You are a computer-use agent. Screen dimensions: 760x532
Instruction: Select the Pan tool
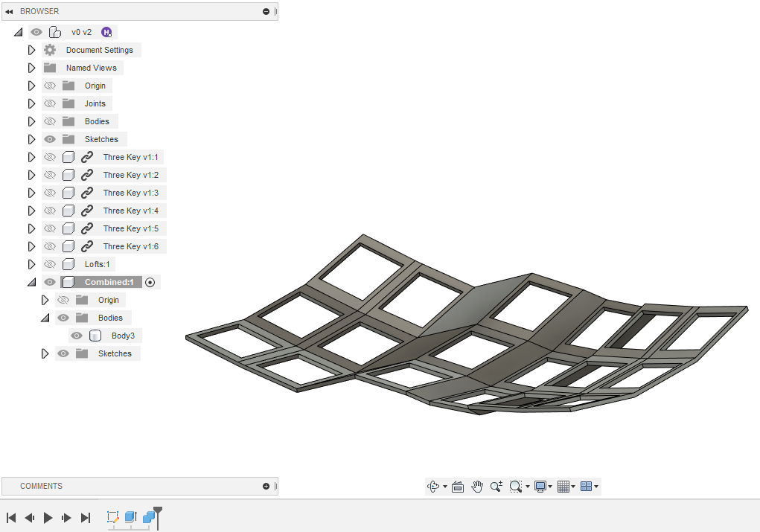point(476,486)
